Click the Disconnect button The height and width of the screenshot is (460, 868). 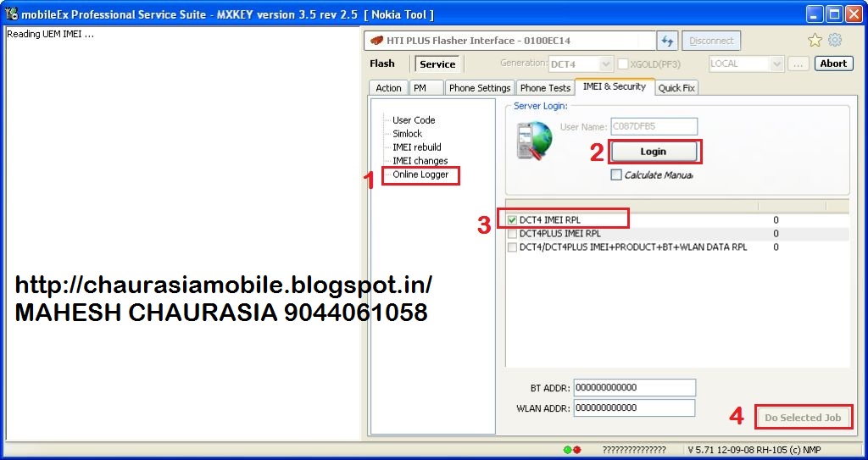click(x=711, y=41)
